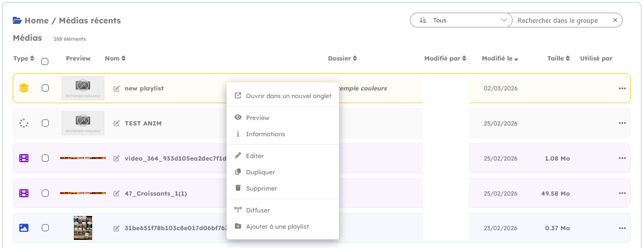Select the TEST ANIM row checkbox

point(45,123)
